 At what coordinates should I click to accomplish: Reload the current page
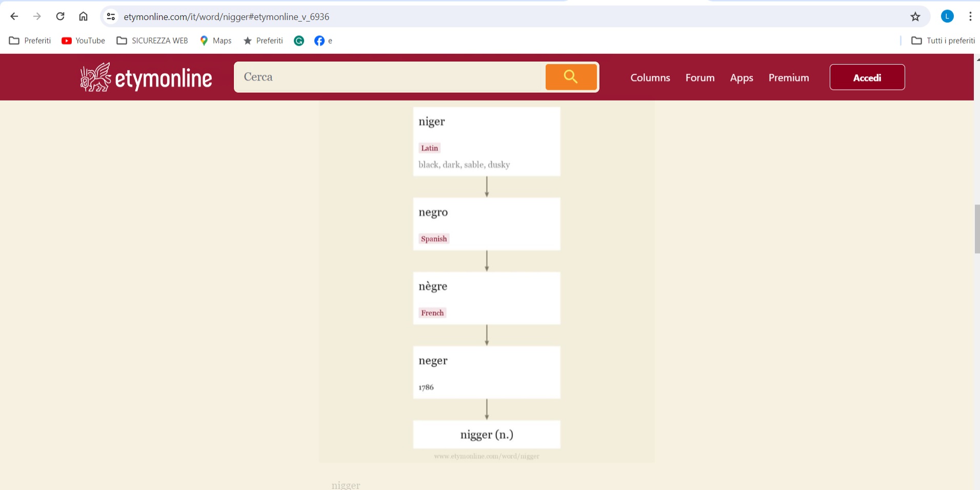click(60, 16)
